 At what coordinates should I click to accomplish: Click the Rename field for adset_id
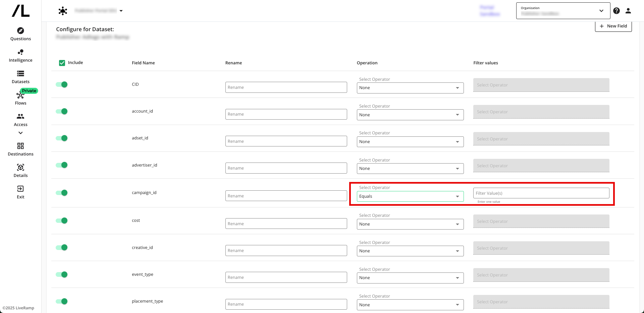pos(286,141)
